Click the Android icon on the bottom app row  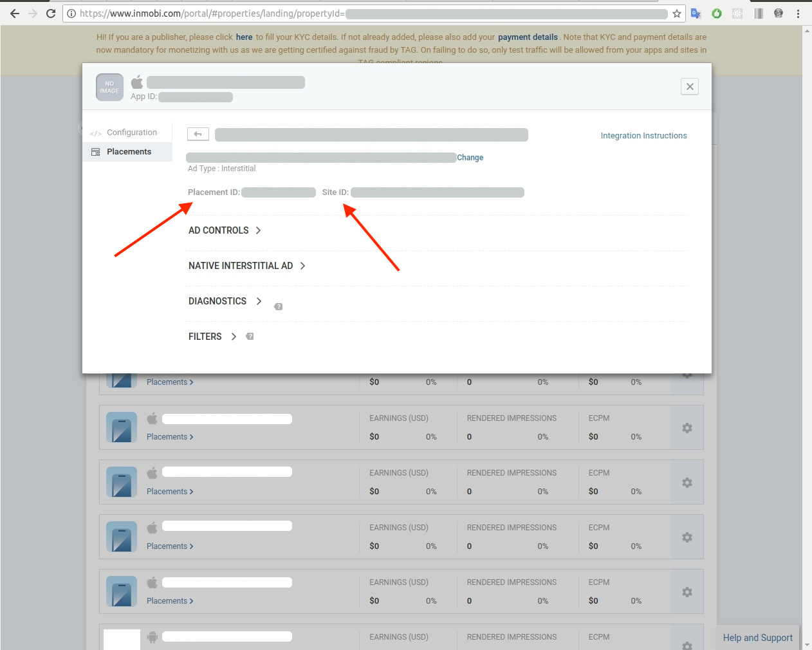(x=152, y=636)
